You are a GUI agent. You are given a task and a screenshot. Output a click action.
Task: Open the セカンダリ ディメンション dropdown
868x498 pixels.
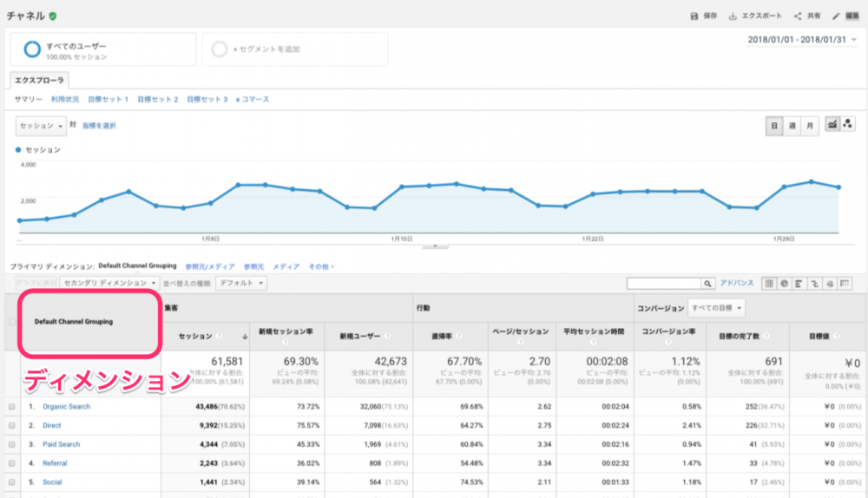coord(109,283)
